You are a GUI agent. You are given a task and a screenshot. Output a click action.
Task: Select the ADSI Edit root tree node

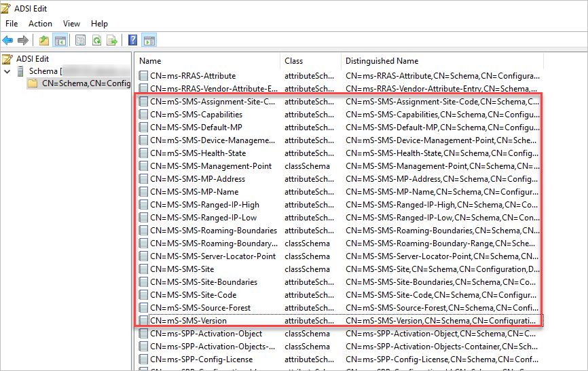point(33,59)
